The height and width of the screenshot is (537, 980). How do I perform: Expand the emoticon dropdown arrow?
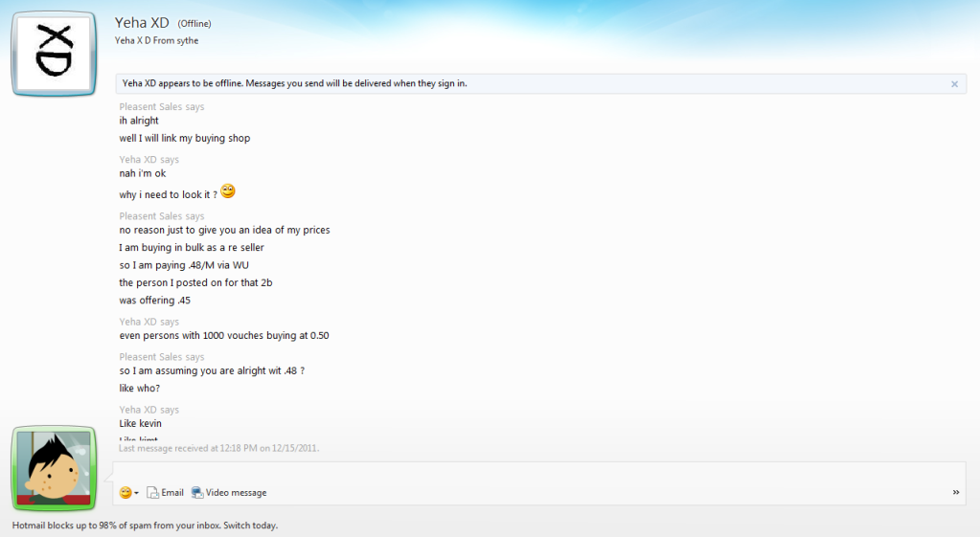136,493
